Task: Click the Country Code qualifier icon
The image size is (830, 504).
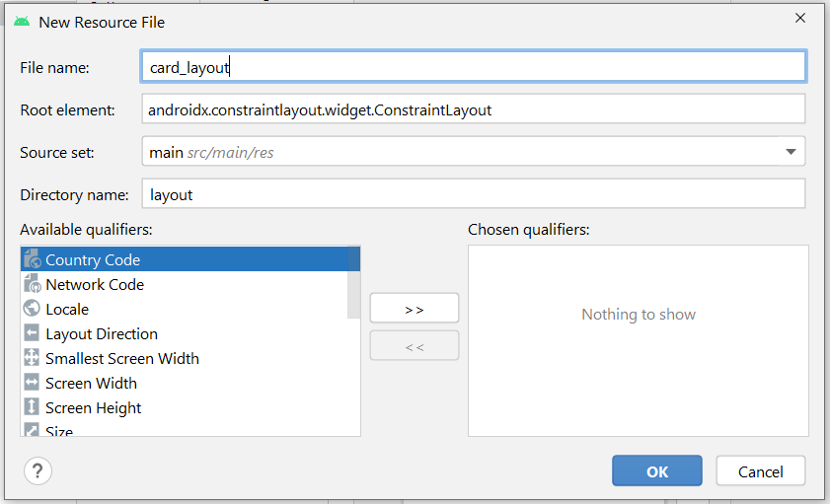Action: point(31,260)
